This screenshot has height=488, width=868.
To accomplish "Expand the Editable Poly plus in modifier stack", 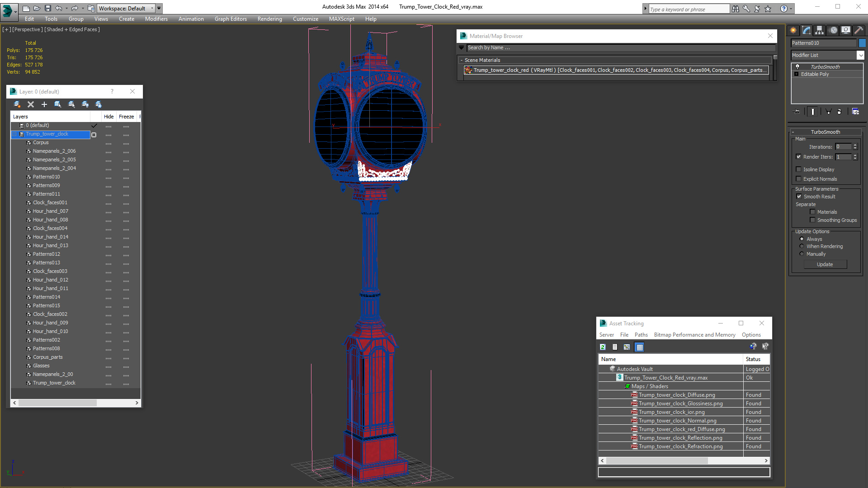I will (796, 74).
